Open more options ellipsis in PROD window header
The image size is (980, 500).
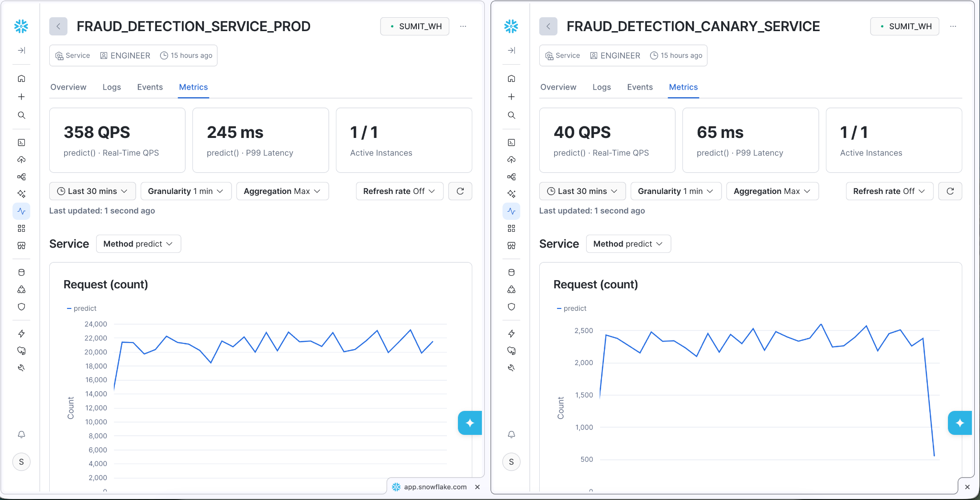pyautogui.click(x=463, y=26)
